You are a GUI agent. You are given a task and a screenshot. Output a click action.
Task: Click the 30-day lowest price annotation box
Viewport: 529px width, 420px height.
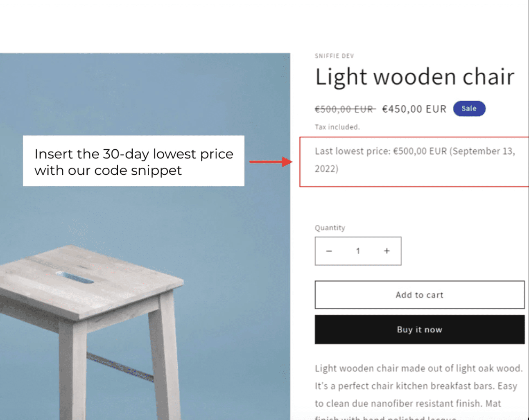[133, 161]
